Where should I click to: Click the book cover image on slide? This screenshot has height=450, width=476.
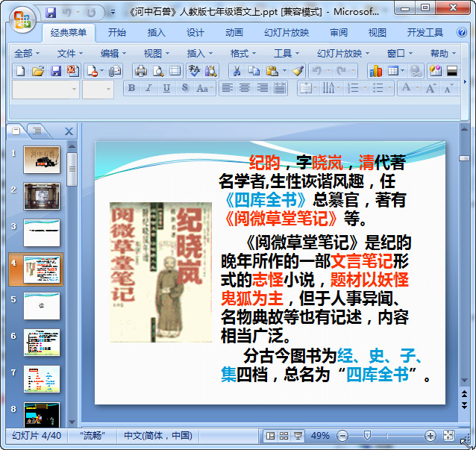click(x=161, y=272)
